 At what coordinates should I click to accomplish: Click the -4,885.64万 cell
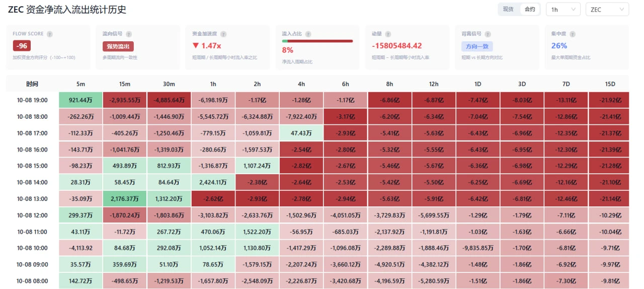(169, 100)
